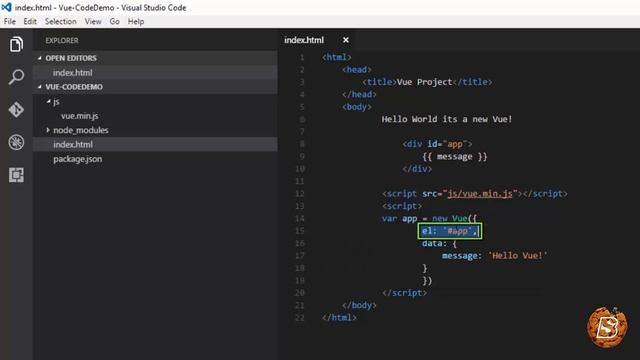Open index.html in VUE-CODEDEMO tree
The image size is (640, 360).
click(155, 144)
